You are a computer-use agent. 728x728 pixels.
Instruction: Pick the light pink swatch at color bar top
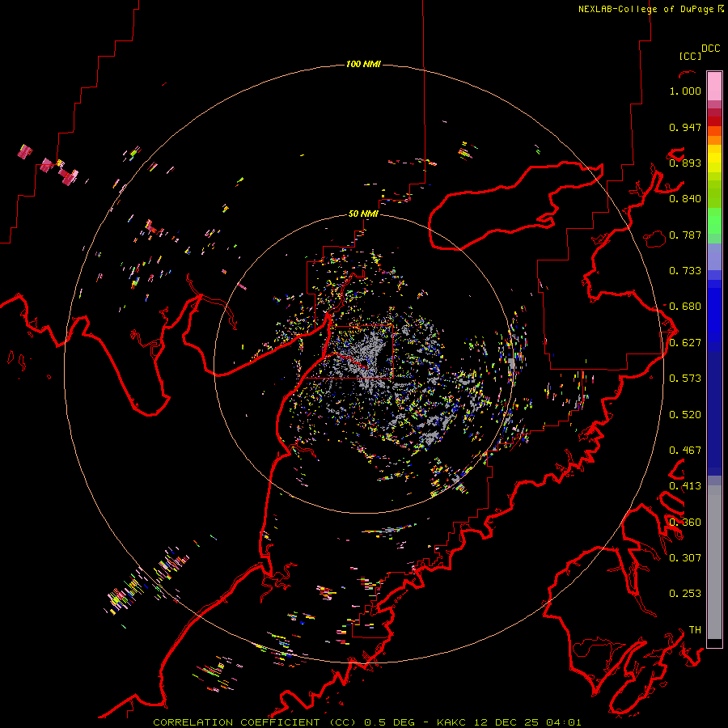[x=714, y=86]
